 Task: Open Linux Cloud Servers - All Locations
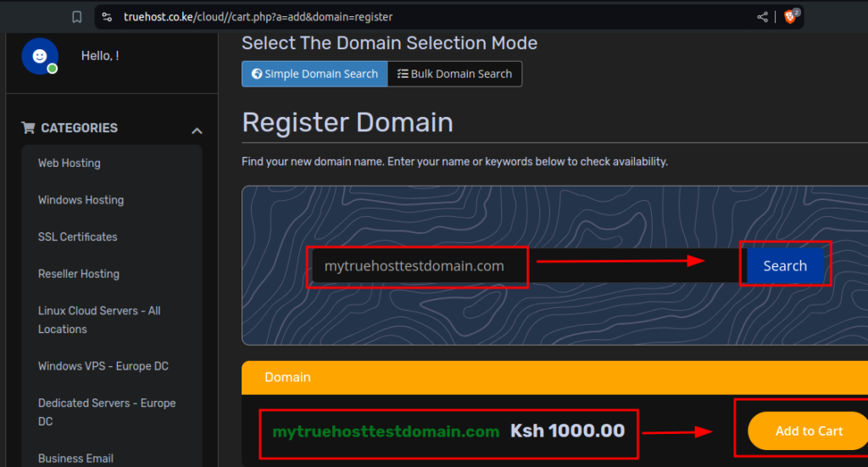(99, 320)
